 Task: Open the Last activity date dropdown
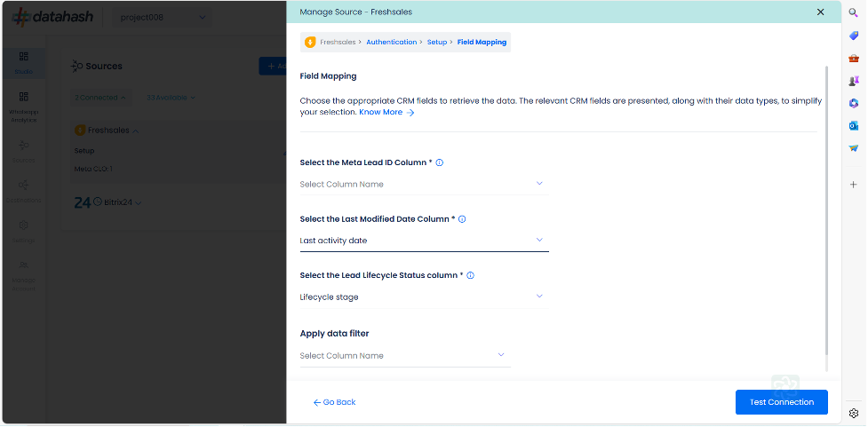(x=424, y=241)
